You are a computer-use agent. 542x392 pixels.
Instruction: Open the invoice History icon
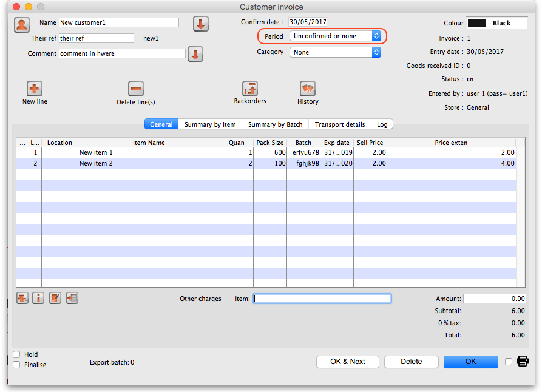tap(308, 89)
